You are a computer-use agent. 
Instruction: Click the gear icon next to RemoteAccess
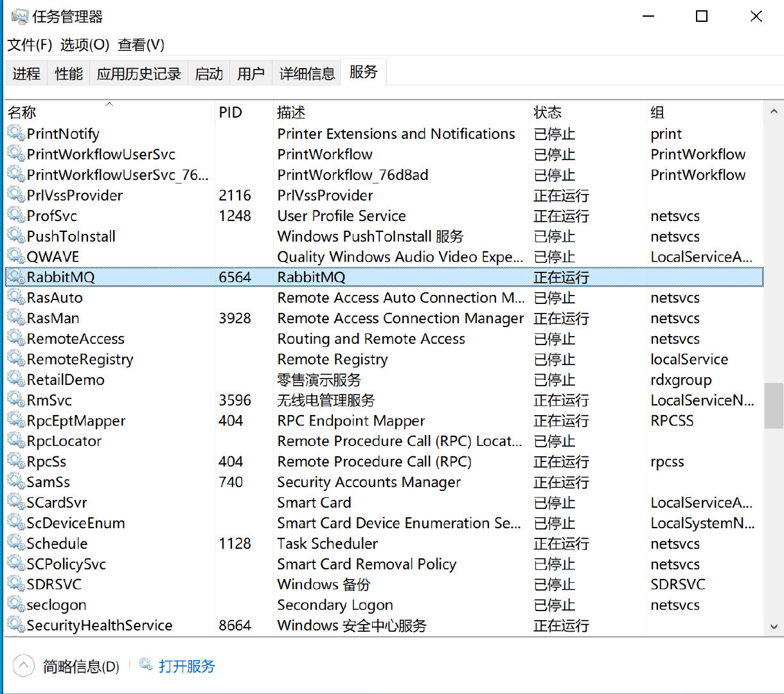[16, 339]
